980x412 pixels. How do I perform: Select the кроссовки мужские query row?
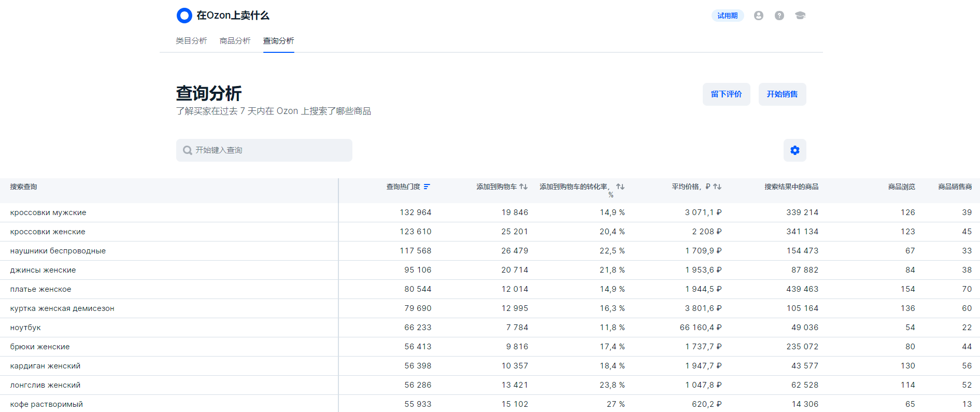click(x=48, y=212)
